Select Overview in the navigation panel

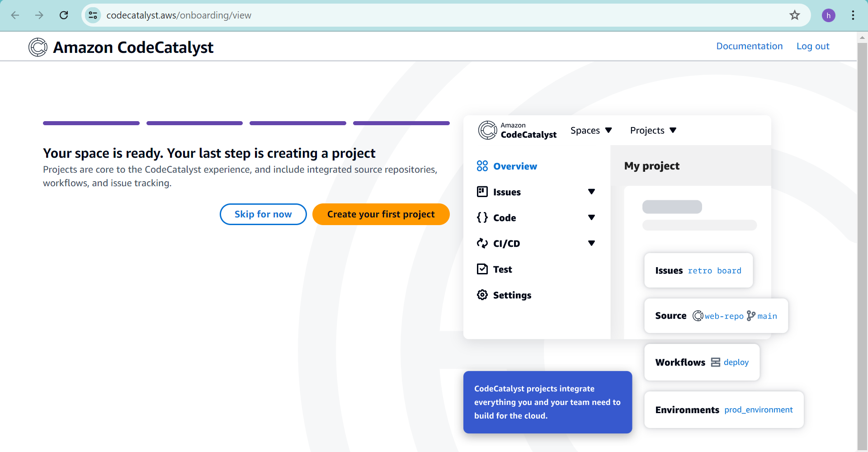click(x=515, y=166)
